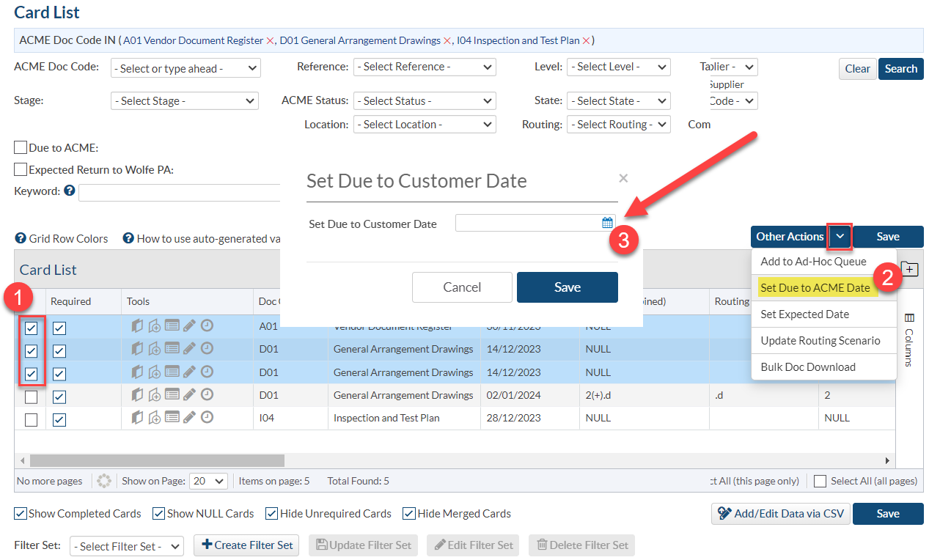Open the Select Routing dropdown
The width and height of the screenshot is (940, 560).
tap(619, 124)
